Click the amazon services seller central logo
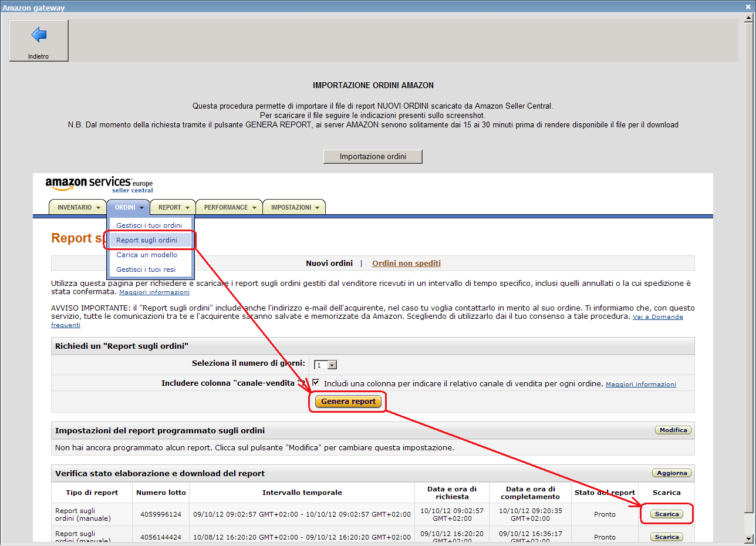 coord(99,184)
